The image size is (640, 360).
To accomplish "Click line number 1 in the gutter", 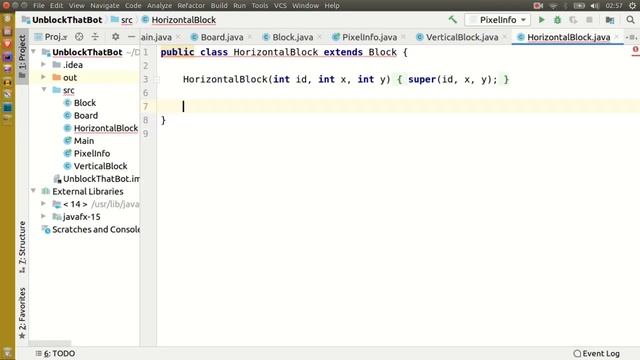I will tap(145, 52).
